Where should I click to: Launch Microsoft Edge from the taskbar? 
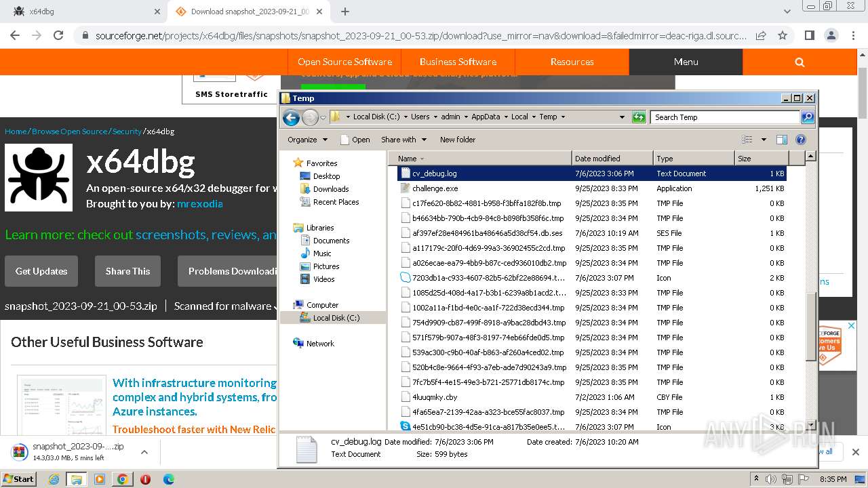168,479
